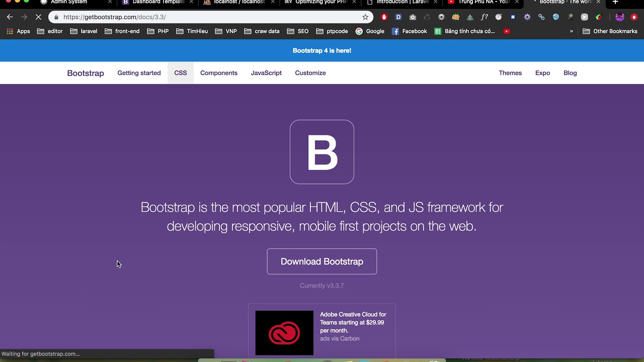Click the orange SQ extension icon
This screenshot has width=644, height=362.
tap(456, 17)
